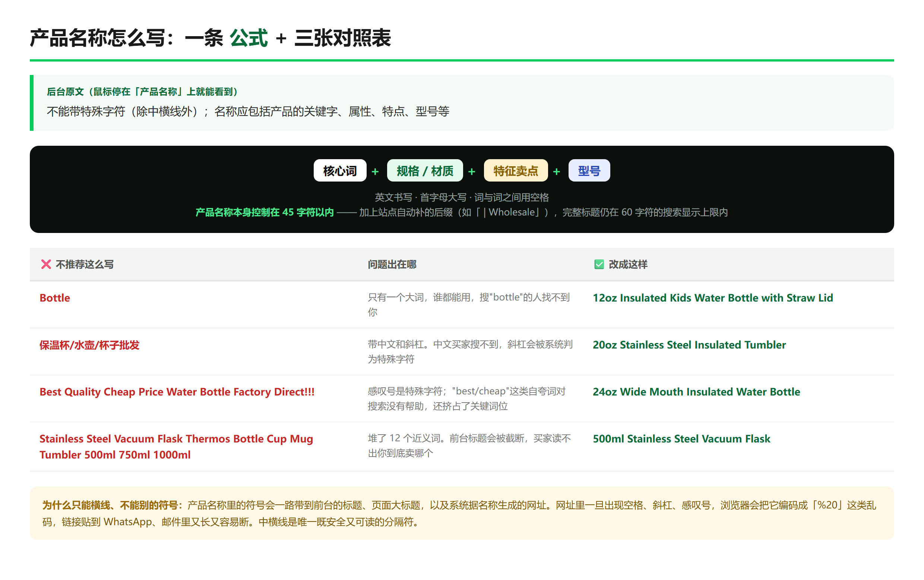Select the 核心词 formula pill
This screenshot has height=580, width=924.
(340, 171)
